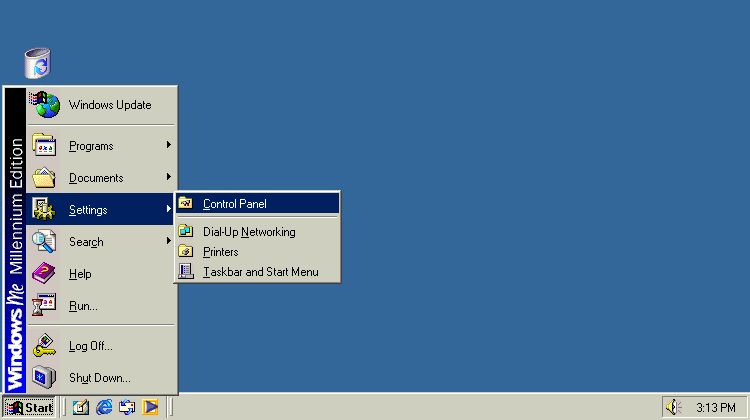
Task: Click the Start button
Action: click(29, 408)
